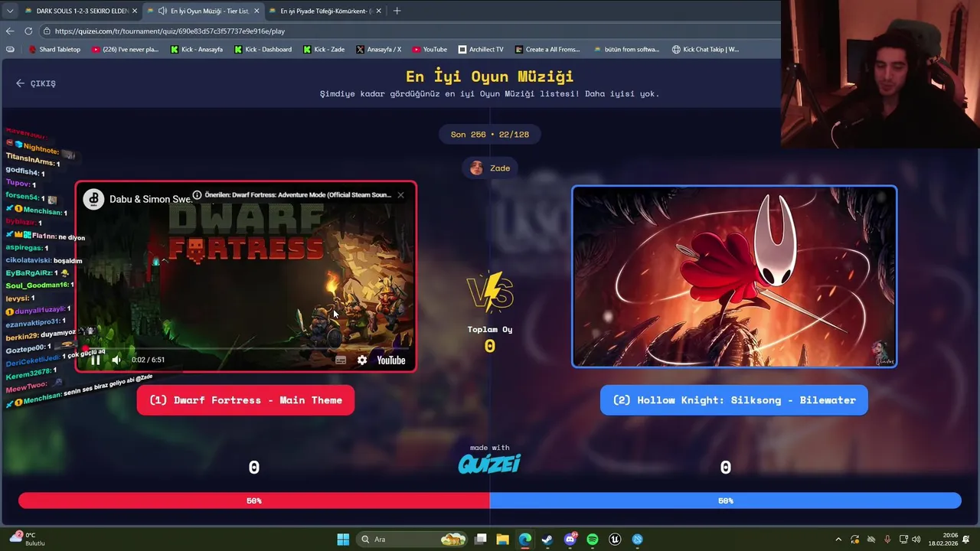Image resolution: width=980 pixels, height=551 pixels.
Task: Open the blue round app in taskbar
Action: tap(637, 540)
